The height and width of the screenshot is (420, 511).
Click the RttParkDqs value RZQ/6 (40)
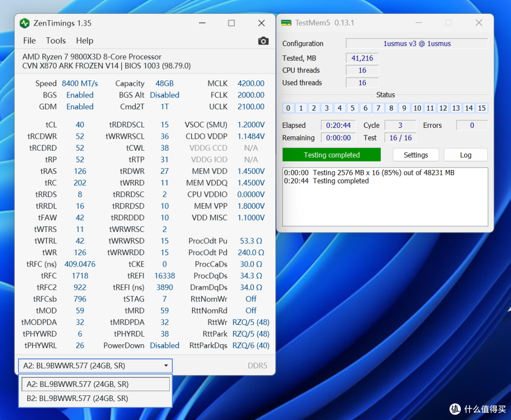pyautogui.click(x=251, y=345)
